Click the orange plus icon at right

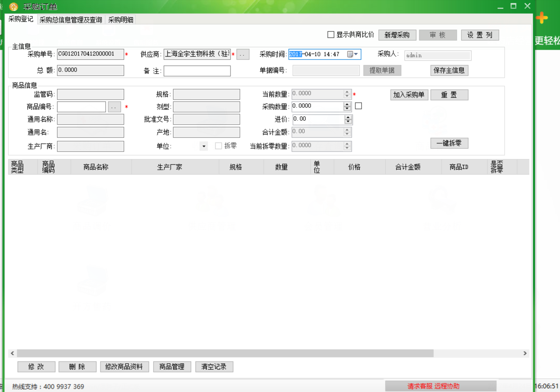tap(542, 18)
